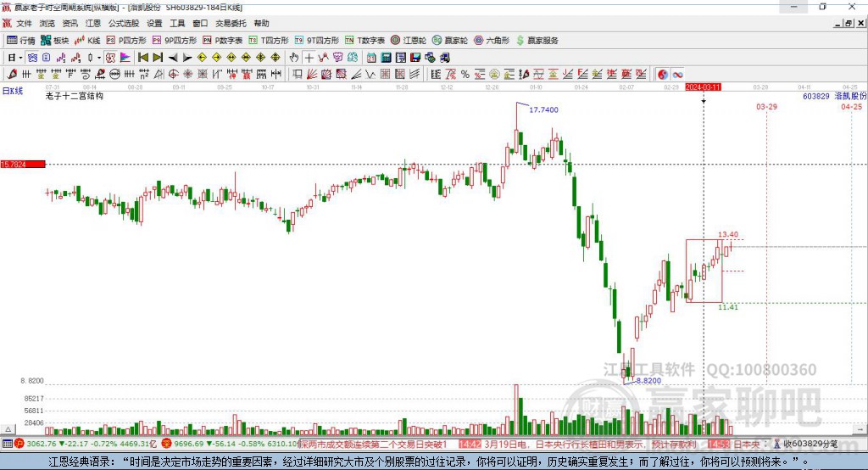
Task: Click the save floppy disk icon
Action: 415,58
